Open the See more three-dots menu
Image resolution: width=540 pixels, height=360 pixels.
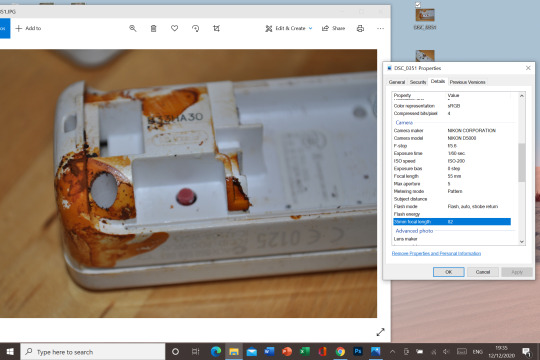click(x=381, y=28)
